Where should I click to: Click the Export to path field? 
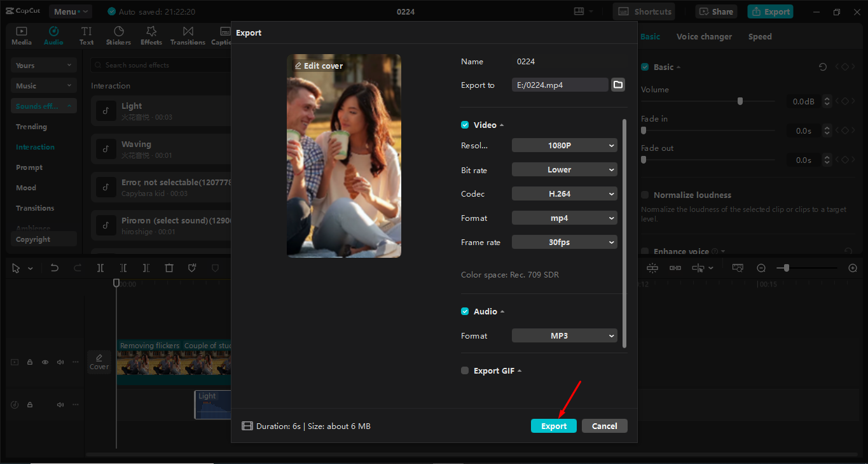[560, 85]
